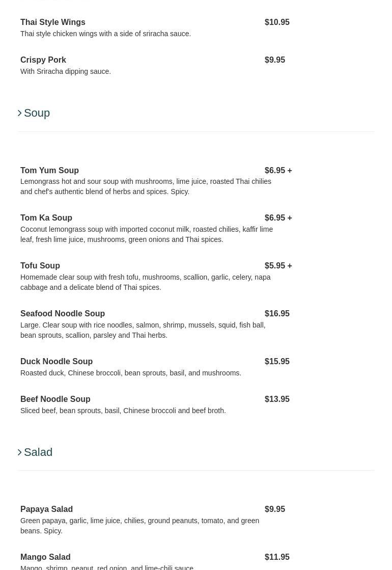Click the $10.95 Thai Style Wings price
The width and height of the screenshot is (392, 570).
coord(277,22)
